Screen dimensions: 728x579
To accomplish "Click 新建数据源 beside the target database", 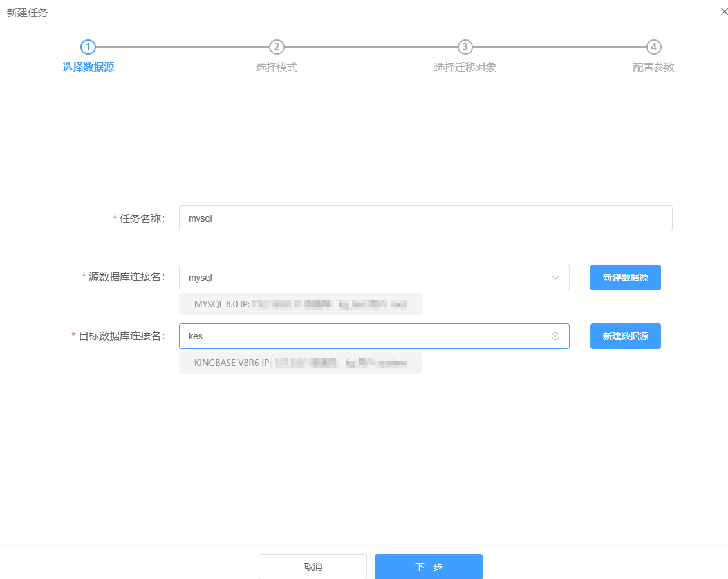I will tap(625, 336).
